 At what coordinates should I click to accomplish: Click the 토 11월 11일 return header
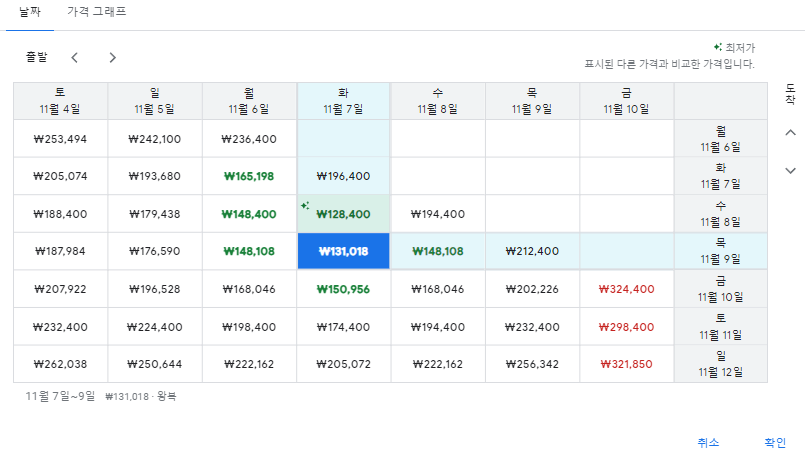721,327
